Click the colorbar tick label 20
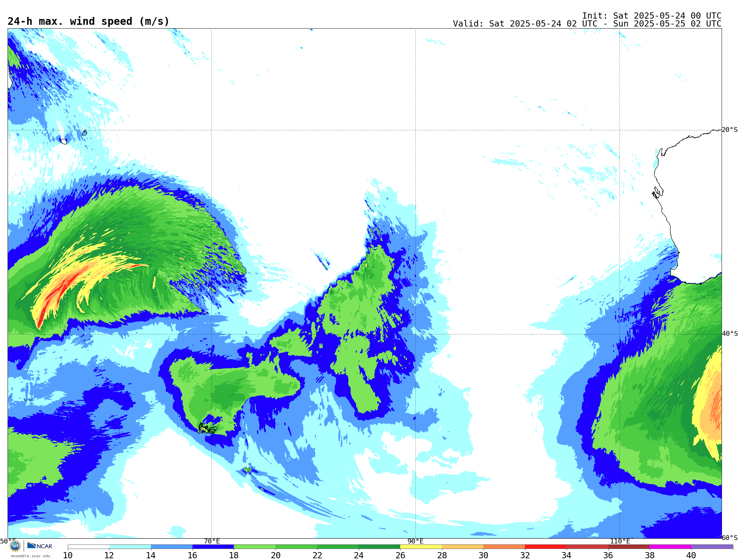This screenshot has width=744, height=560. coord(276,556)
